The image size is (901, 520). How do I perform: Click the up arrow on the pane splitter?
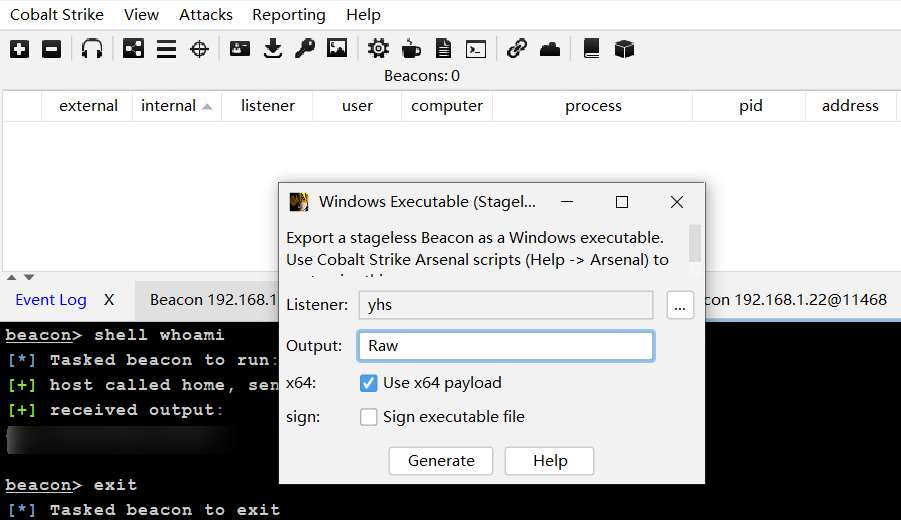11,278
